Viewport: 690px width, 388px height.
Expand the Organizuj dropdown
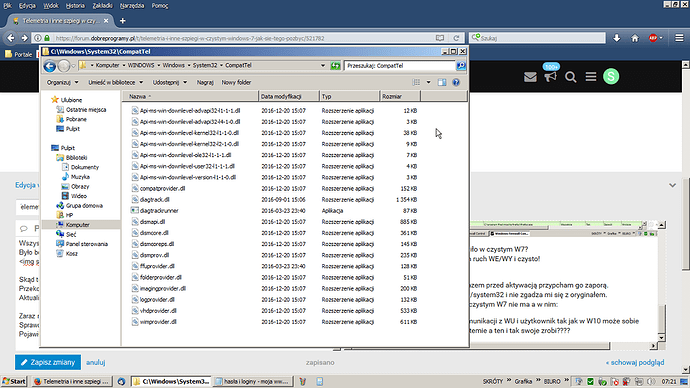tap(62, 82)
